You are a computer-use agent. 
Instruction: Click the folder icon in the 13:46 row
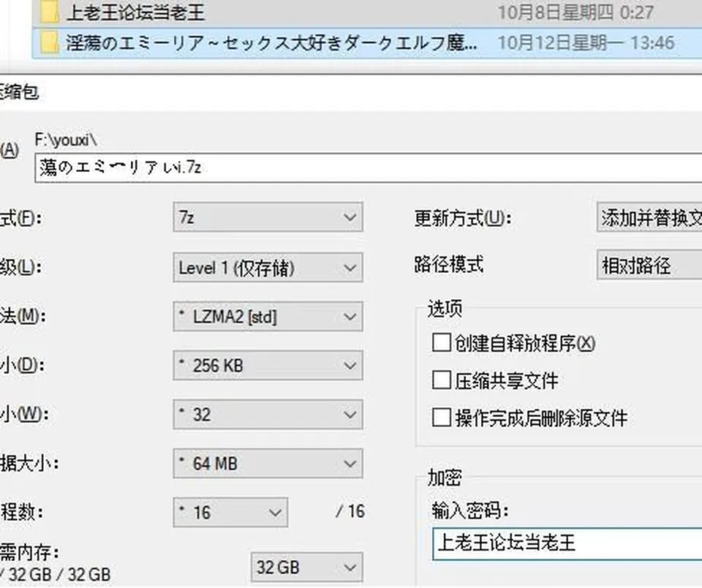click(x=48, y=42)
